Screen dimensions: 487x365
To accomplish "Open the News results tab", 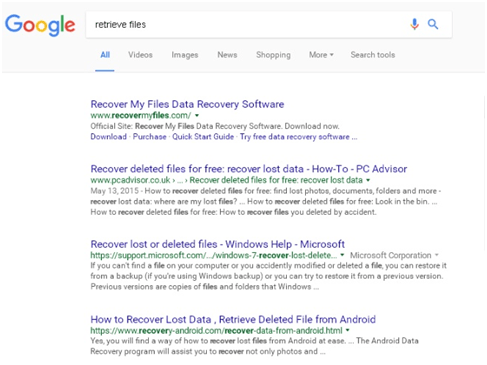I will 227,55.
